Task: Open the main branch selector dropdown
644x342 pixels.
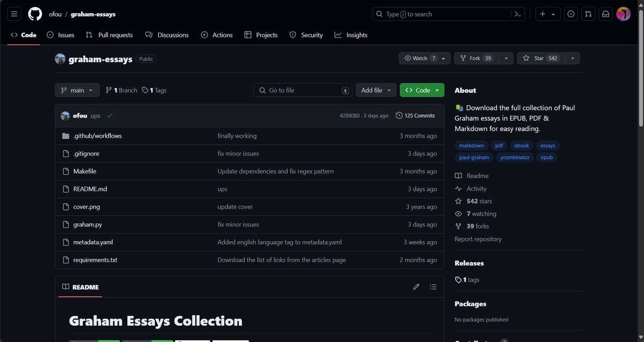Action: pyautogui.click(x=77, y=90)
